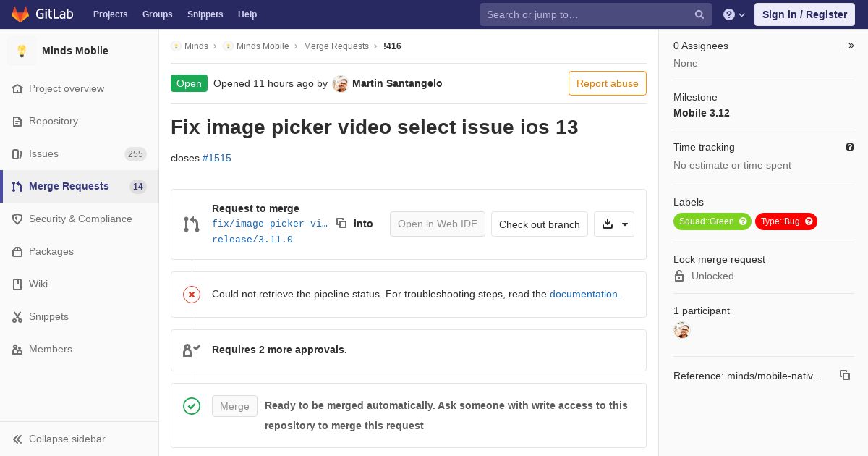868x456 pixels.
Task: Click the Unlocked padlock icon
Action: (679, 276)
